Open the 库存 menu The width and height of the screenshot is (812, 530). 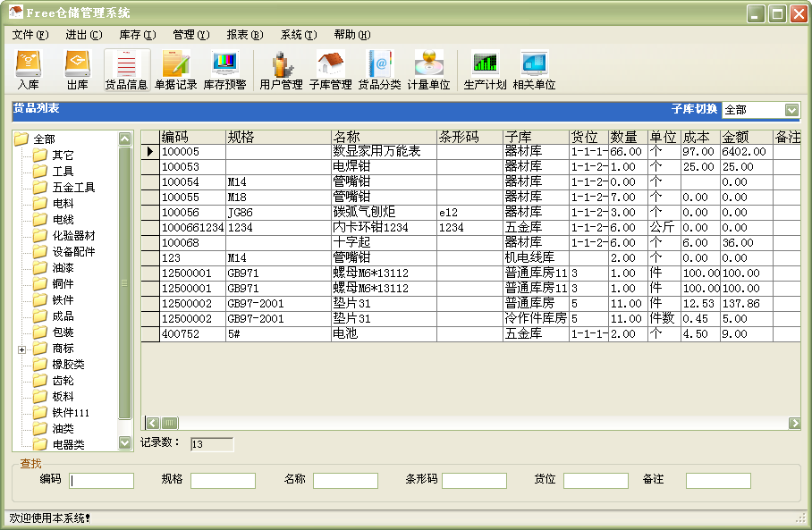click(137, 35)
